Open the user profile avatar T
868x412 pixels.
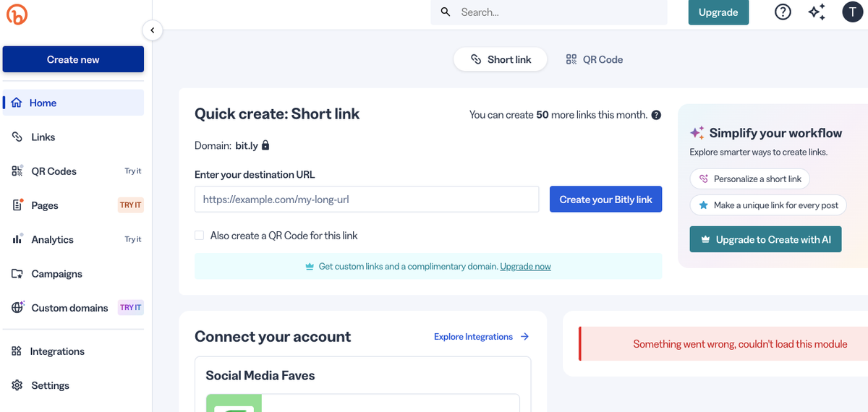coord(853,12)
